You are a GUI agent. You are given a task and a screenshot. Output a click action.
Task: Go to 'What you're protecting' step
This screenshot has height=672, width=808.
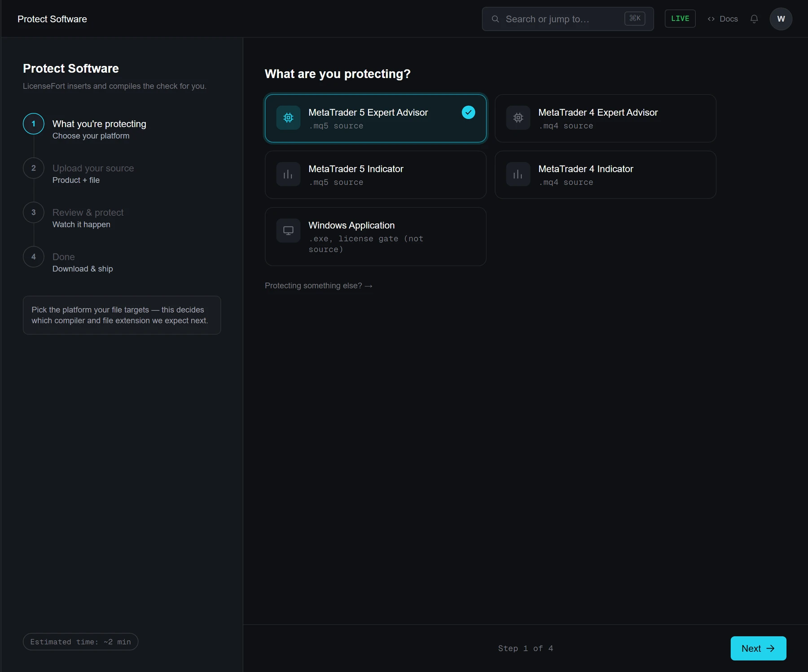[99, 124]
